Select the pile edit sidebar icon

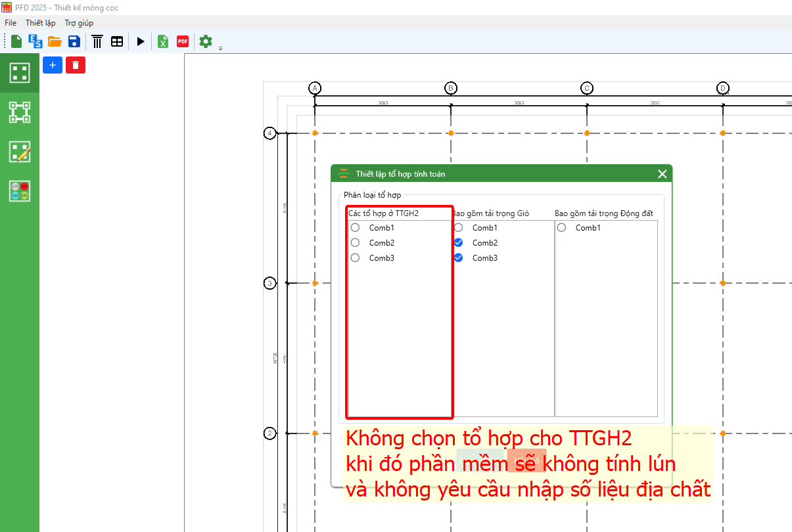point(20,152)
